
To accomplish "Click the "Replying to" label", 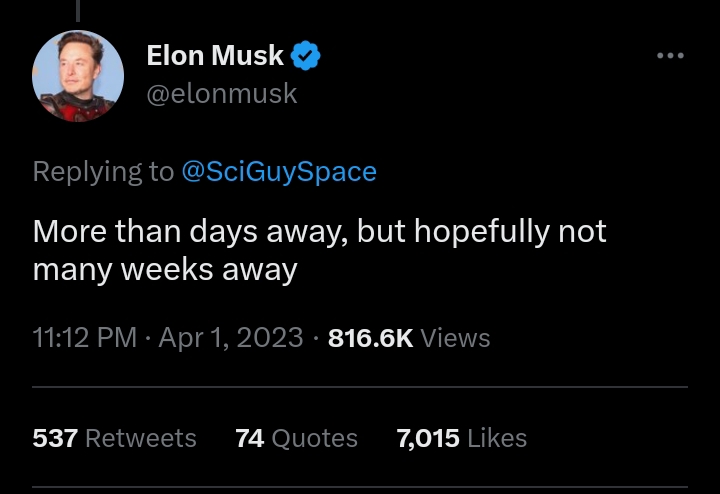I will 103,172.
